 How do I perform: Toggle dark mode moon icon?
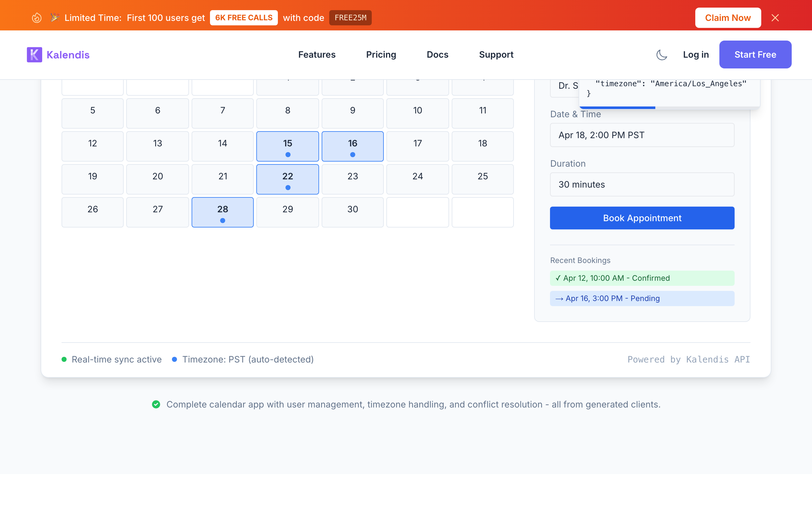(x=661, y=55)
